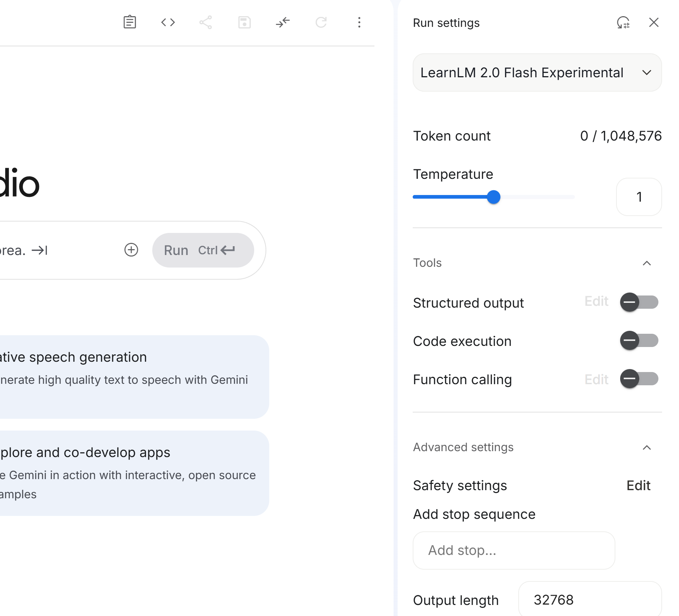Image resolution: width=679 pixels, height=616 pixels.
Task: Turn on the Function calling switch
Action: click(639, 379)
